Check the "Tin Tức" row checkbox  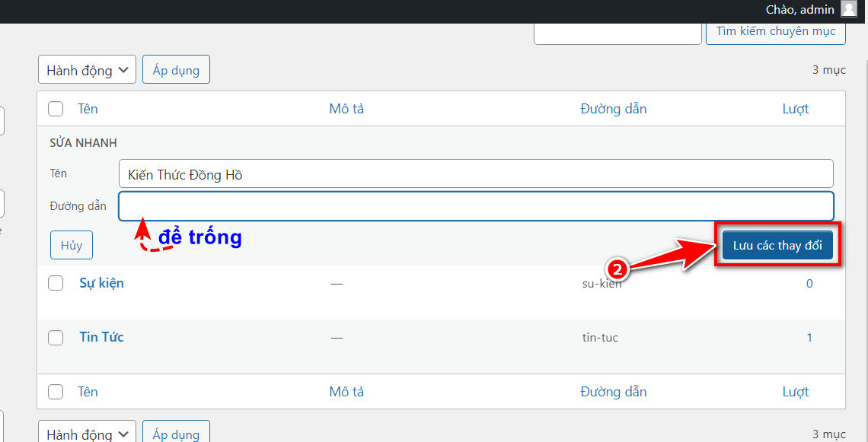[56, 337]
